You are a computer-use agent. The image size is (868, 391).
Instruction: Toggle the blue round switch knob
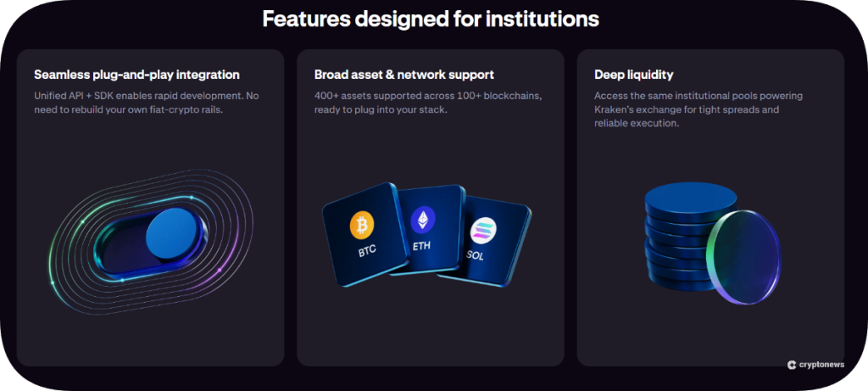174,237
